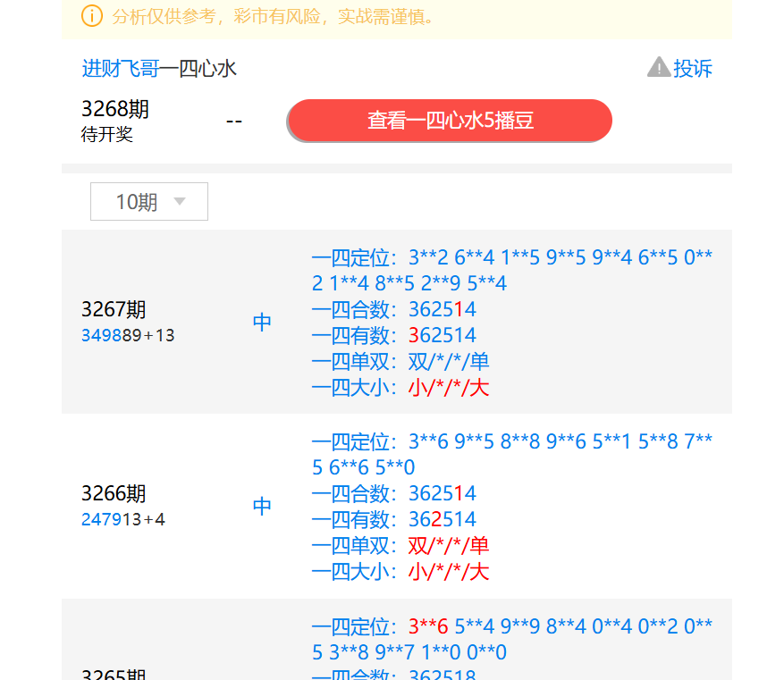The width and height of the screenshot is (784, 680).
Task: Click the -- placeholder for period 3268期
Action: pos(233,121)
